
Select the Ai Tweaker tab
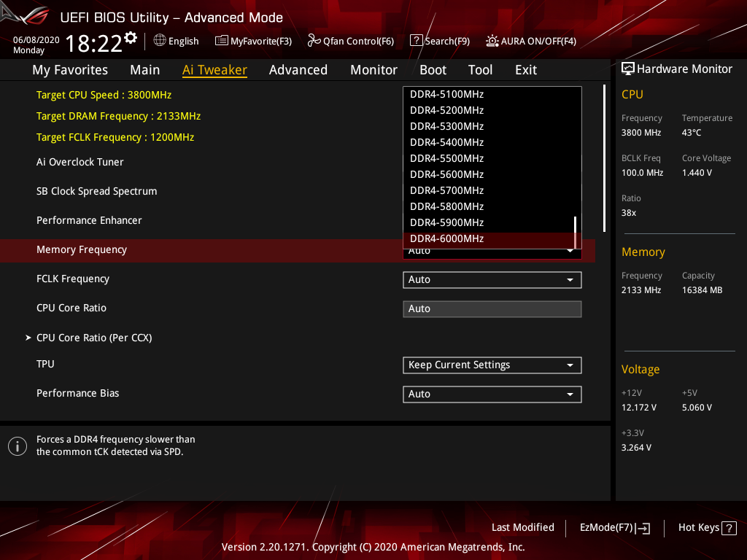(214, 70)
